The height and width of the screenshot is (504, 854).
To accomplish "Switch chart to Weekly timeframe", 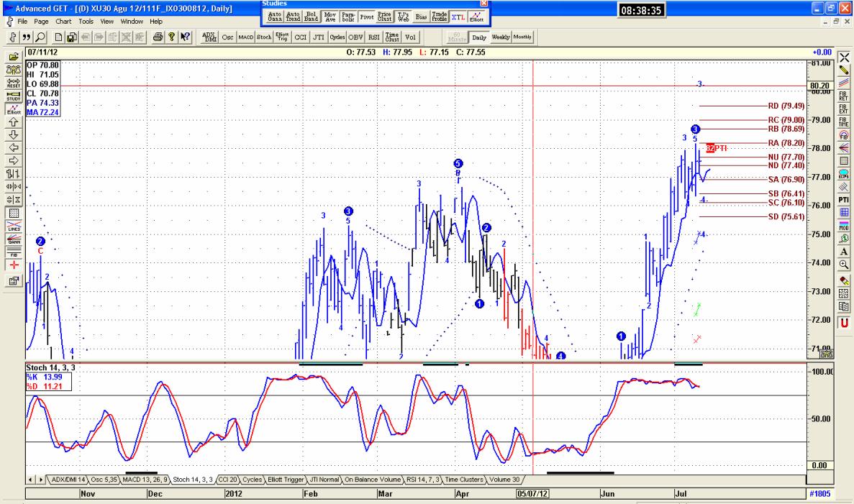I will click(501, 37).
